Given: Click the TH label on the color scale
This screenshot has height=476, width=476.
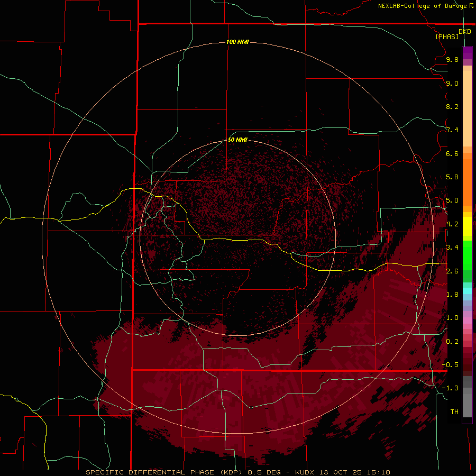Looking at the screenshot, I should (454, 412).
